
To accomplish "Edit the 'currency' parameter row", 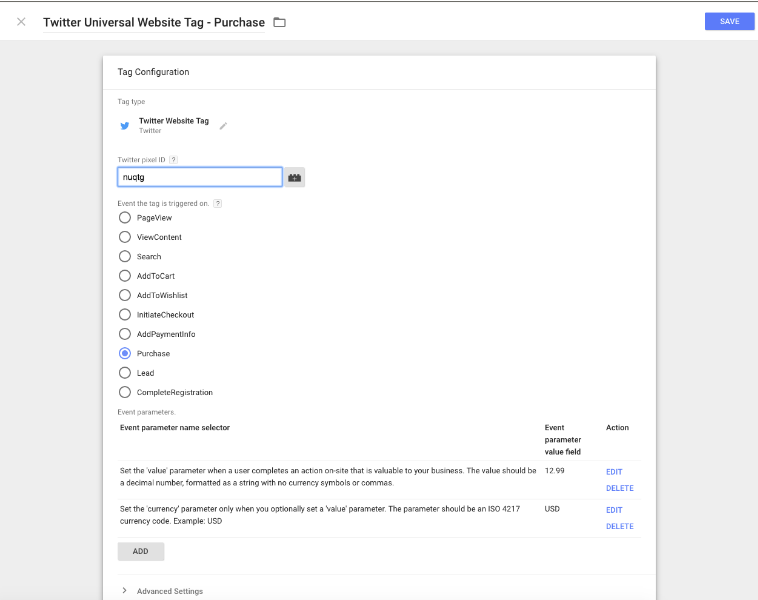I will click(x=613, y=509).
